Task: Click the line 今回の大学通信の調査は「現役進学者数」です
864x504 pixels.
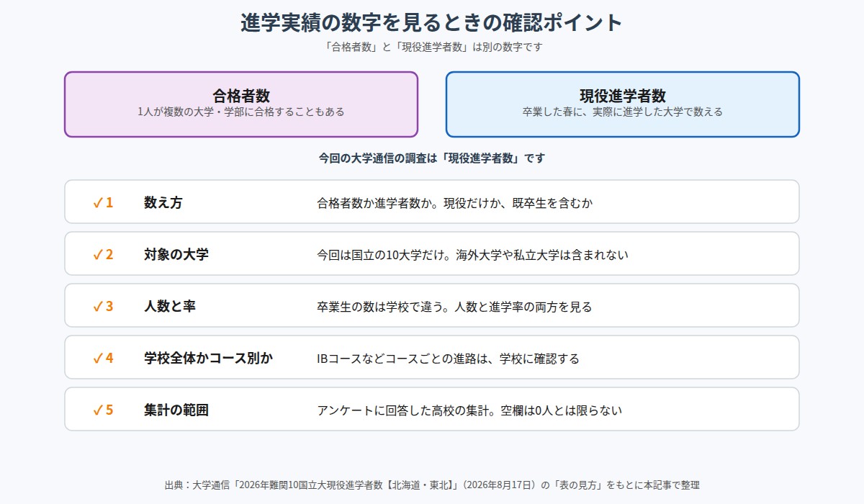Action: click(432, 158)
